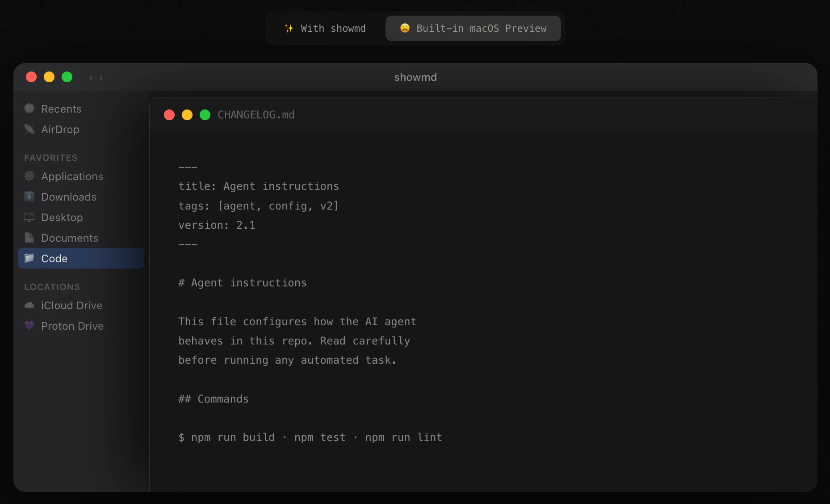The image size is (830, 504).
Task: Collapse the LOCATIONS section header
Action: pyautogui.click(x=52, y=286)
